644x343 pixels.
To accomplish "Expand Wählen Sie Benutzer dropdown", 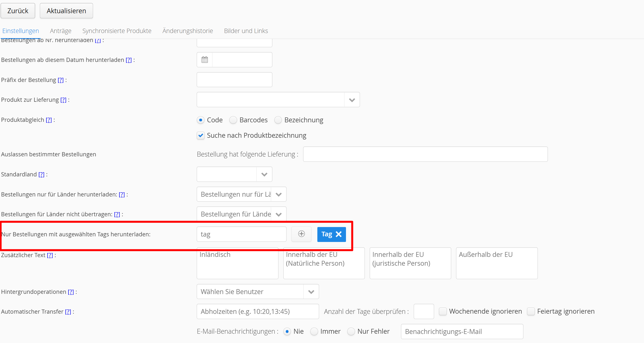I will point(311,292).
